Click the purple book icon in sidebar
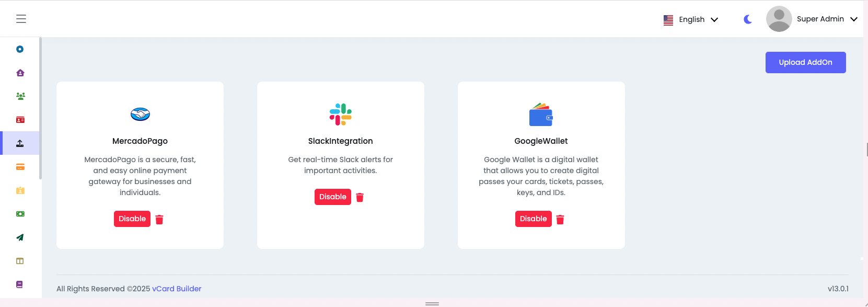Image resolution: width=868 pixels, height=307 pixels. pyautogui.click(x=19, y=284)
